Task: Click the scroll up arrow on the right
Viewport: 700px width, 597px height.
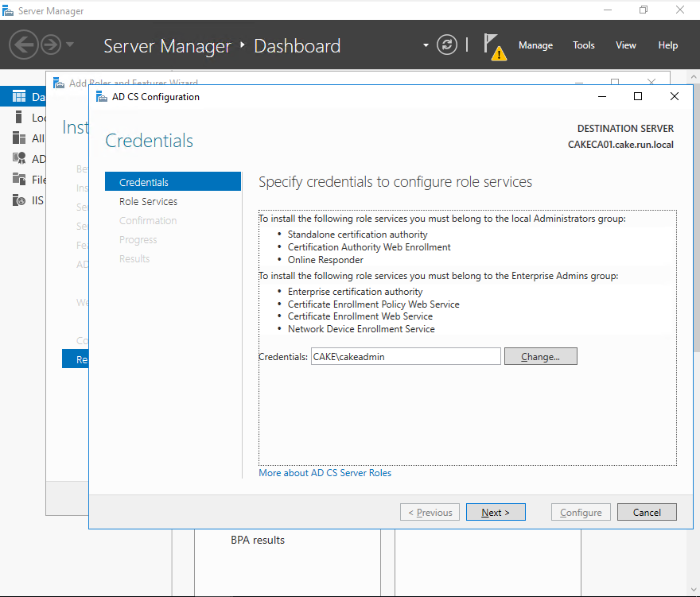Action: [x=694, y=77]
